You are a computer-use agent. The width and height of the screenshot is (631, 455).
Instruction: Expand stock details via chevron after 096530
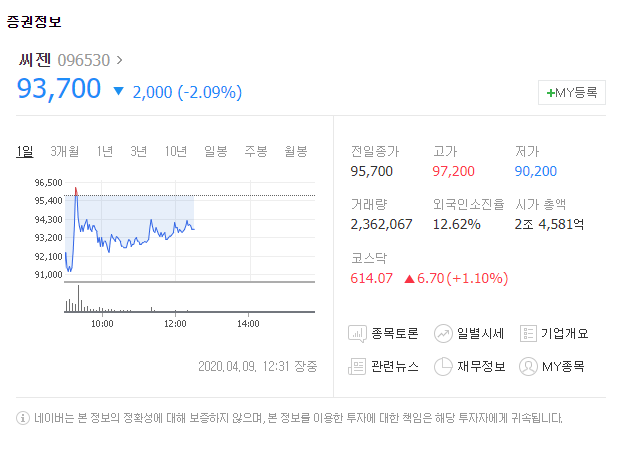(119, 60)
